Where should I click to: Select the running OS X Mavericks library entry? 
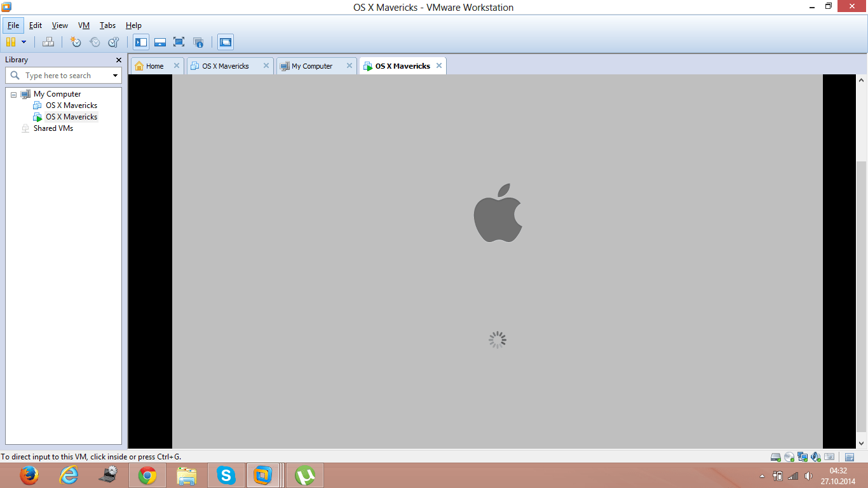tap(71, 117)
